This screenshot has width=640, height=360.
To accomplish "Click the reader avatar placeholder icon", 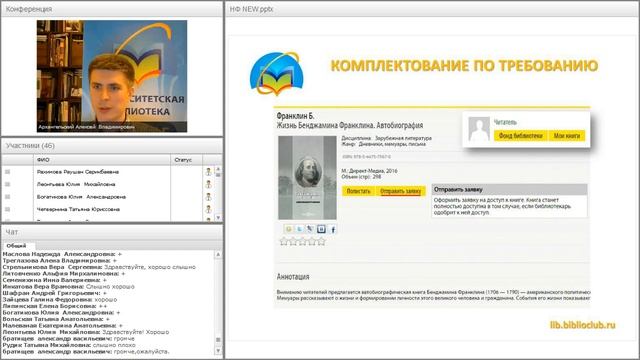I will [x=479, y=129].
